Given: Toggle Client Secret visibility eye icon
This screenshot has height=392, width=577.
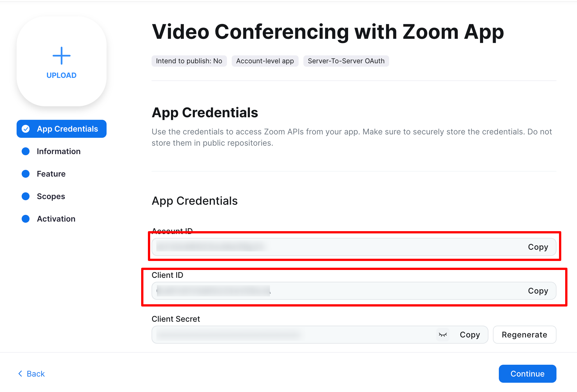Looking at the screenshot, I should 443,335.
